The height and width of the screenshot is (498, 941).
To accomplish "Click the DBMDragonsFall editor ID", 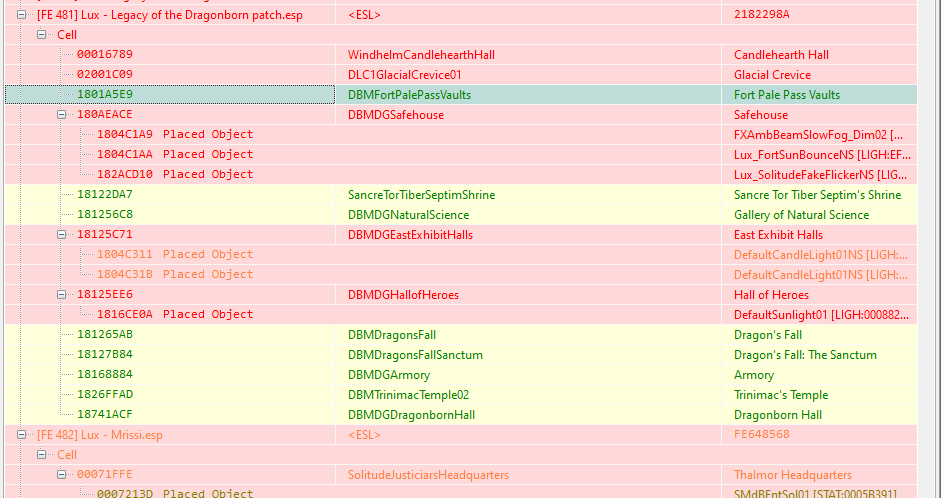I will [392, 335].
